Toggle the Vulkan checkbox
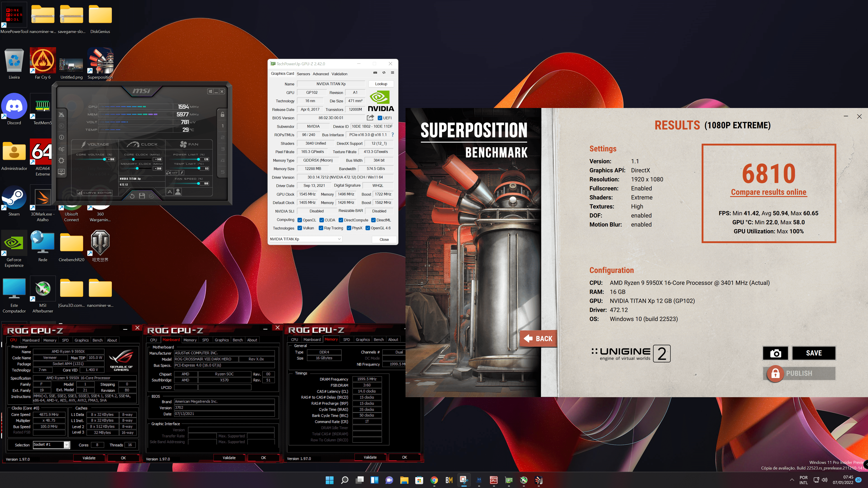Screen dimensions: 868x488 coord(300,228)
